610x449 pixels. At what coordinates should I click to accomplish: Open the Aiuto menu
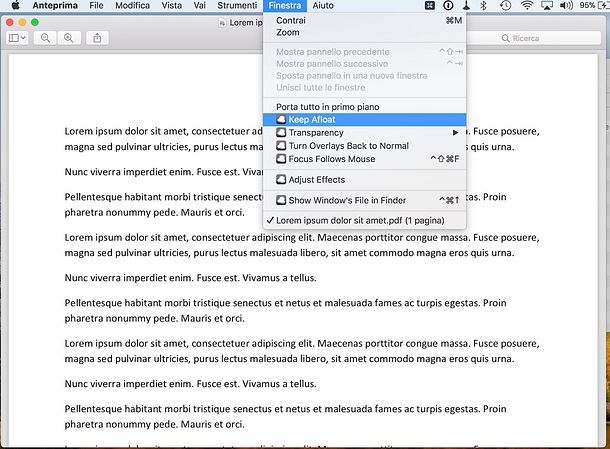pos(323,5)
